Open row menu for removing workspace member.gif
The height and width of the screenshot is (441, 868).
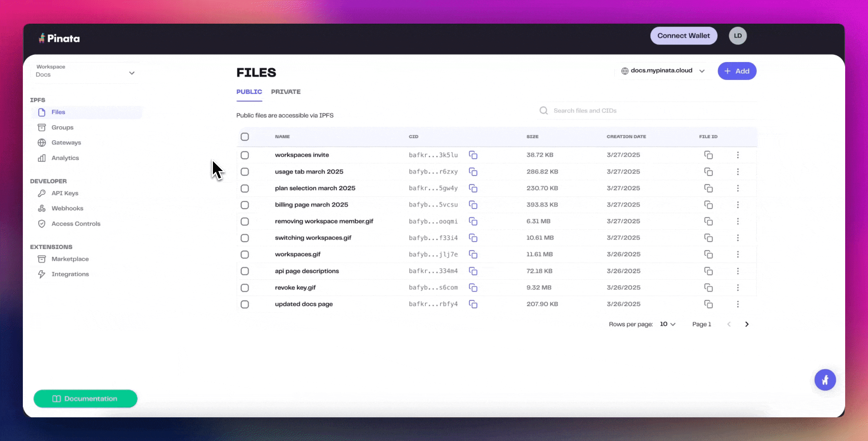738,221
